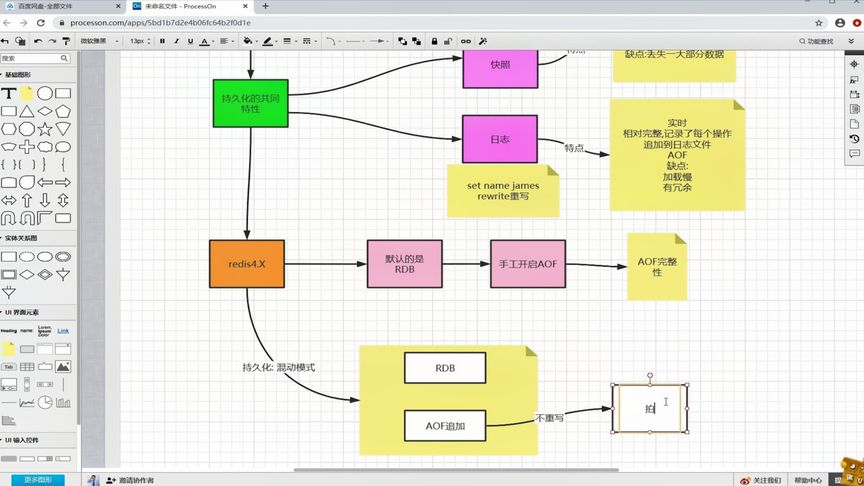Switch to the 百度网盘 browser tab
The width and height of the screenshot is (864, 486).
pos(62,6)
